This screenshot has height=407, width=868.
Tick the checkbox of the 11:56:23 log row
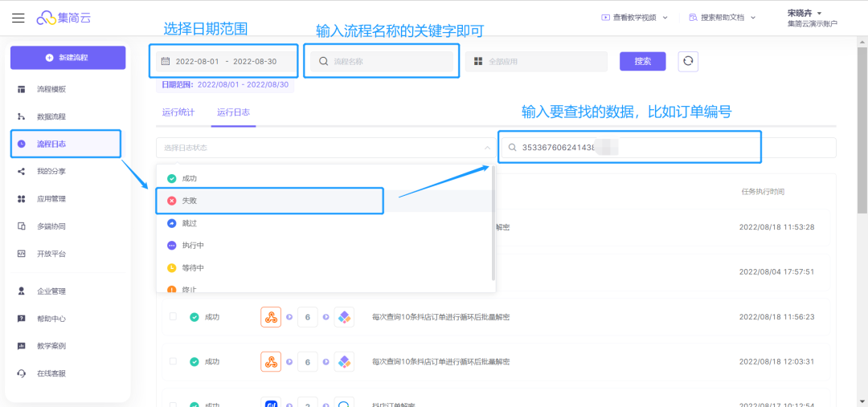173,317
